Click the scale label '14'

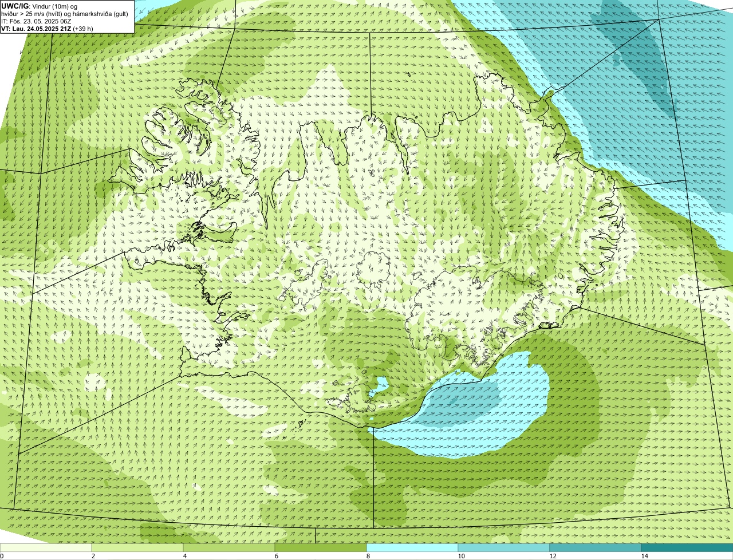(644, 556)
